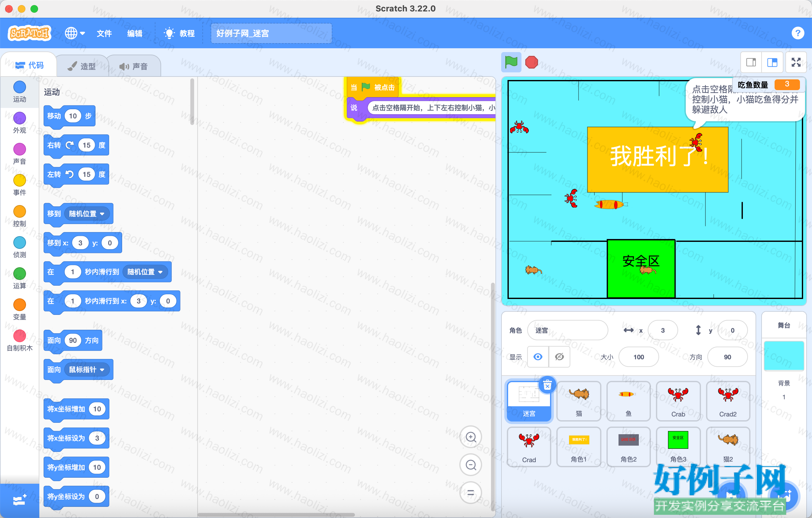Open the 编辑 menu
The height and width of the screenshot is (518, 812).
[x=134, y=33]
